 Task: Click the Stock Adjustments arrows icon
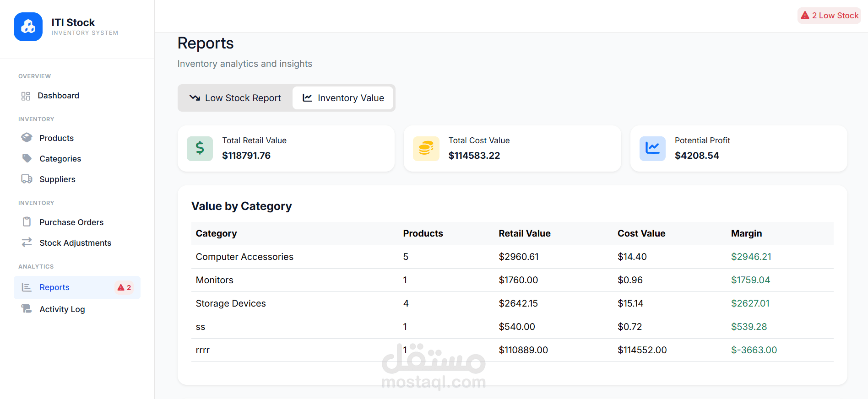(27, 243)
